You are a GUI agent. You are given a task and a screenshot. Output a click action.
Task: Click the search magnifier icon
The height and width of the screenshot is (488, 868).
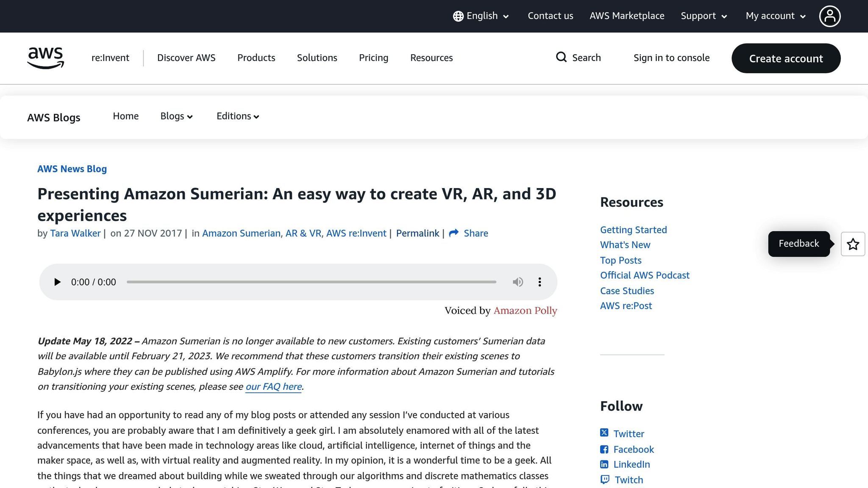pyautogui.click(x=561, y=57)
